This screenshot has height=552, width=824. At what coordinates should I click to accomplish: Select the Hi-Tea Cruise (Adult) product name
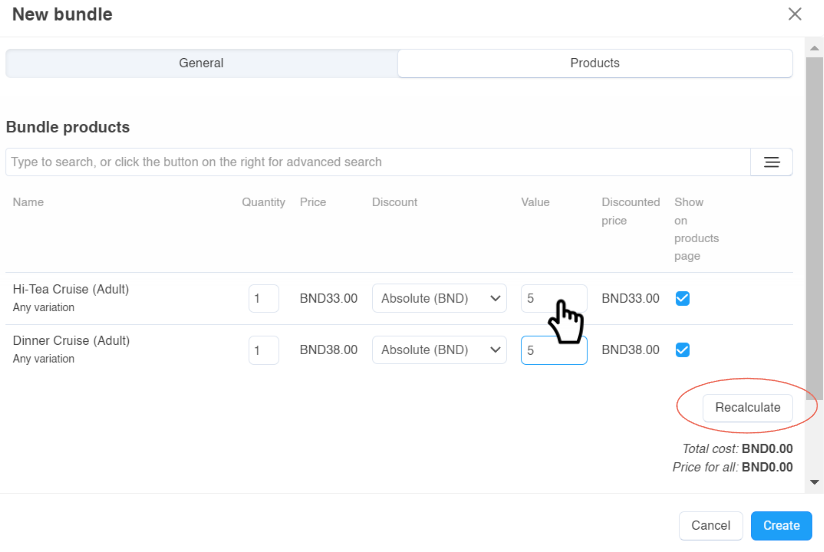tap(71, 290)
